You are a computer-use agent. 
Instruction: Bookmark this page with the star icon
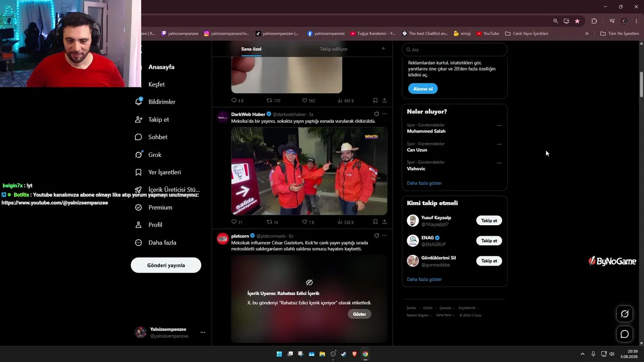(x=577, y=21)
